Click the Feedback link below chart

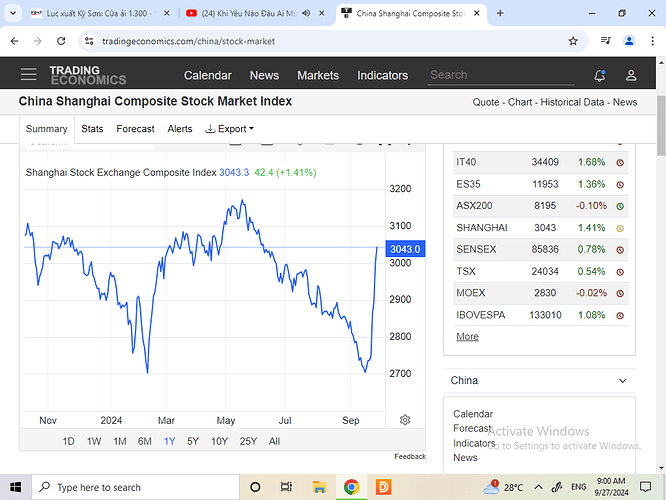[410, 456]
